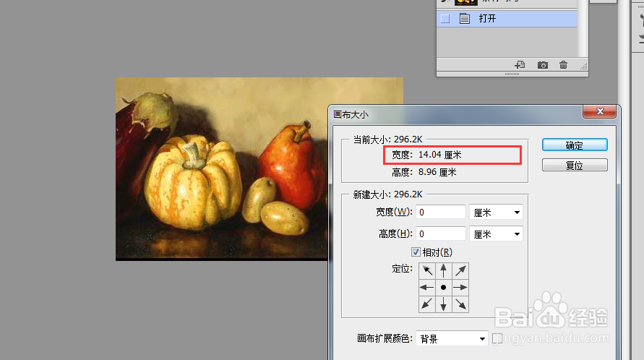The height and width of the screenshot is (360, 644).
Task: Anchor canvas to bottom-center down arrow
Action: coord(444,304)
